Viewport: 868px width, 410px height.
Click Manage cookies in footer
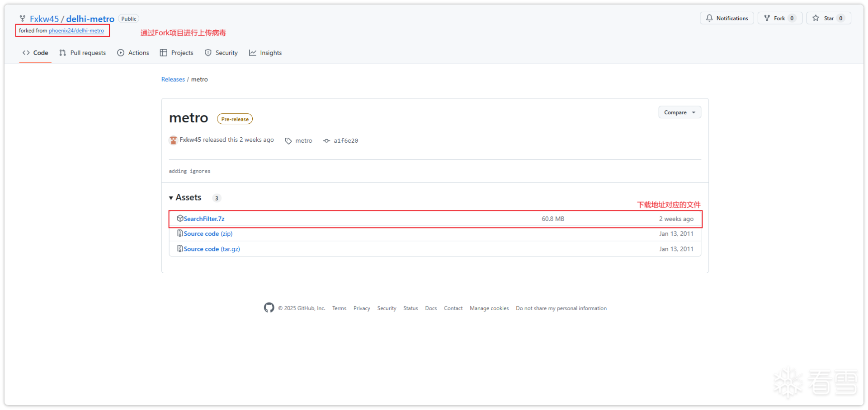[x=489, y=308]
